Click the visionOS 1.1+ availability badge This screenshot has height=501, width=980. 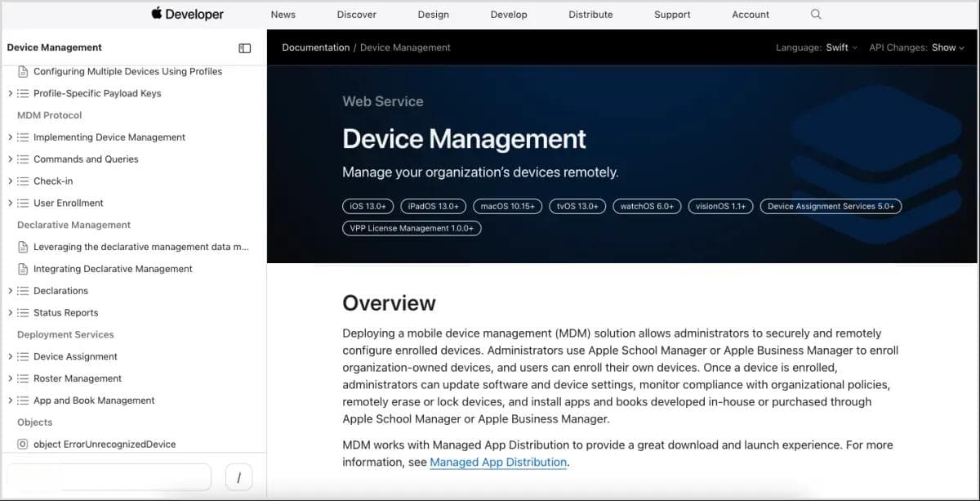(x=720, y=207)
